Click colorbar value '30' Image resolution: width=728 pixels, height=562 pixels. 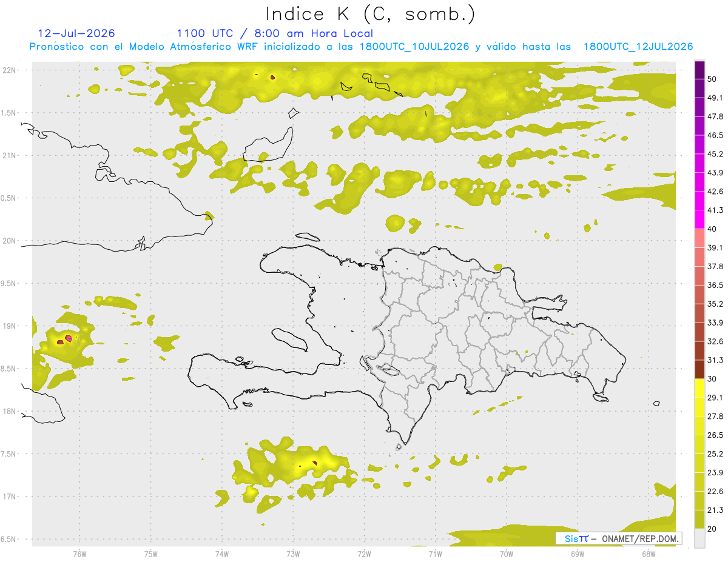pyautogui.click(x=713, y=379)
